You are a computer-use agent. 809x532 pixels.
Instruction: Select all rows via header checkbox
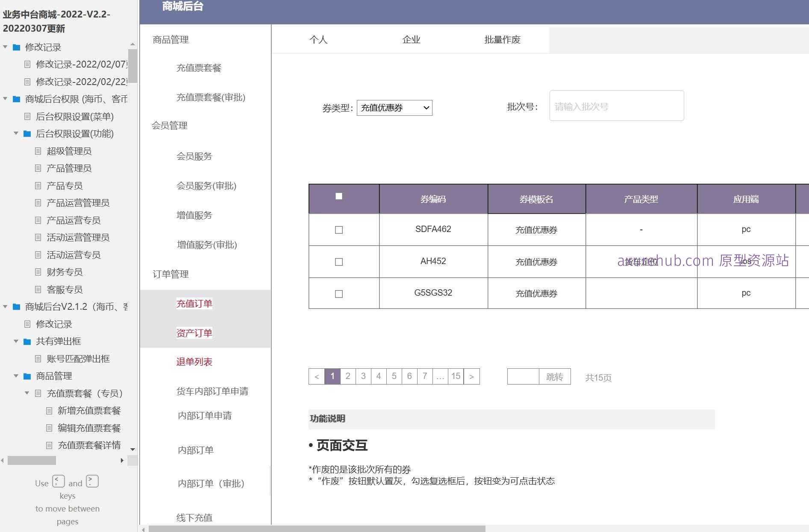(338, 196)
